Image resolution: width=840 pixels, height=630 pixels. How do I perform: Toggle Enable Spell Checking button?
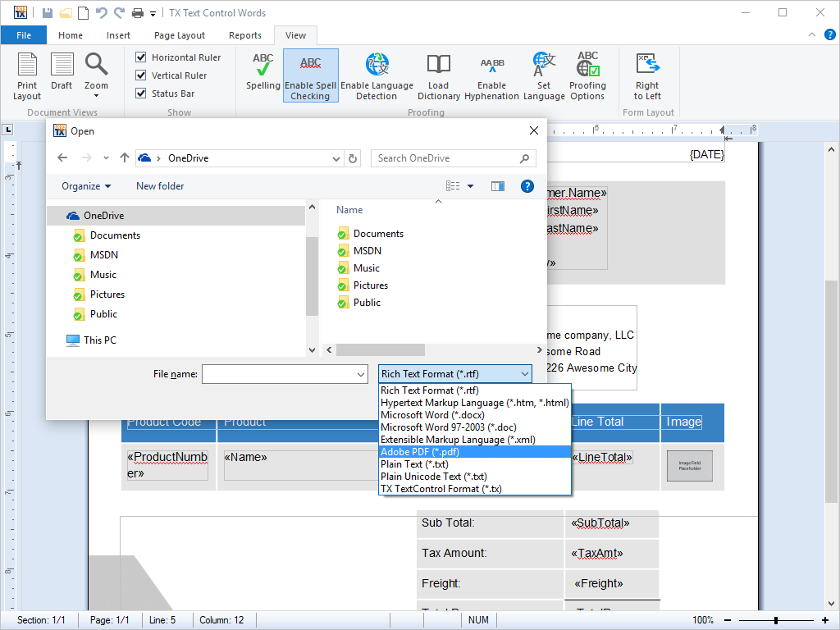(310, 75)
